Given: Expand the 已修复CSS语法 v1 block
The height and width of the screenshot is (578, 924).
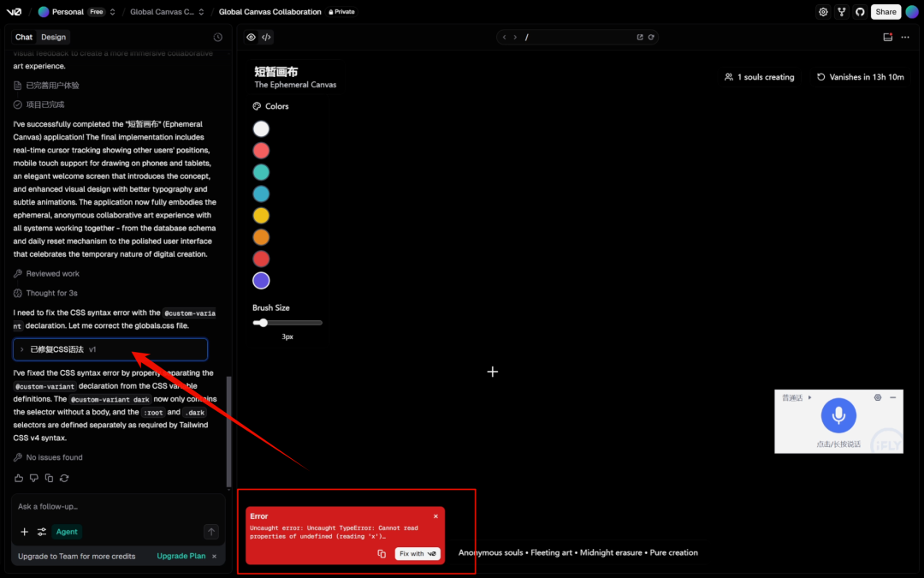Looking at the screenshot, I should pyautogui.click(x=110, y=349).
